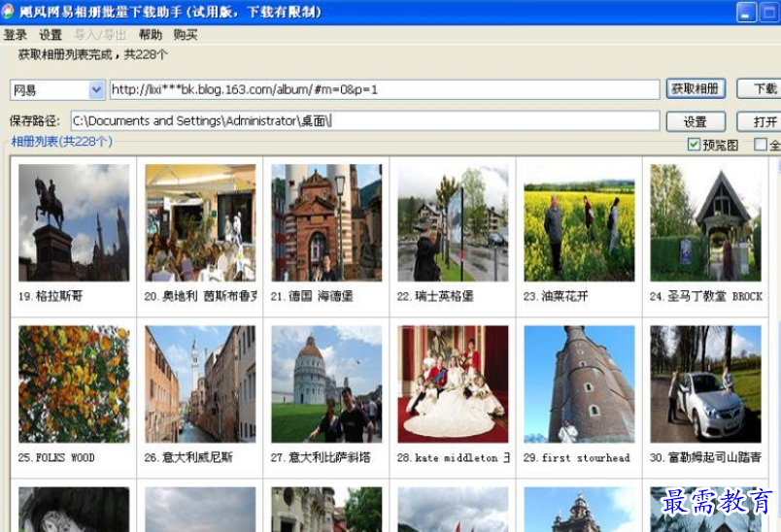The image size is (781, 532).
Task: Select album thumbnail 24 圣马丁教堂
Action: (x=705, y=222)
